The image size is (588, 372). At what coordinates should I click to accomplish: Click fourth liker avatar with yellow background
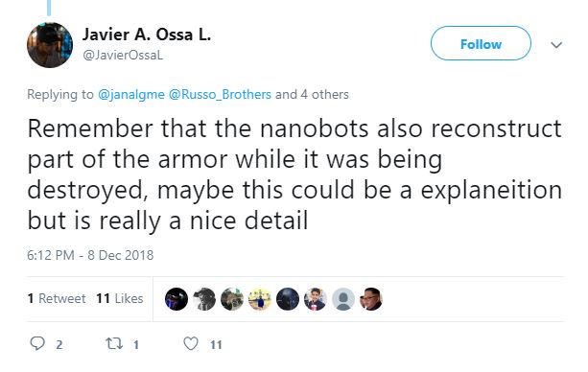260,299
